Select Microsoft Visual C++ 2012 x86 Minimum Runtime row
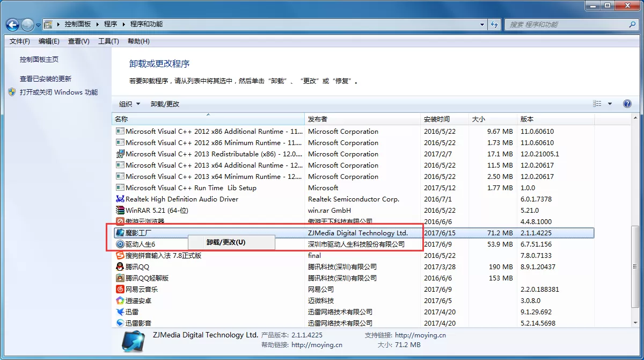The image size is (644, 360). [x=354, y=143]
